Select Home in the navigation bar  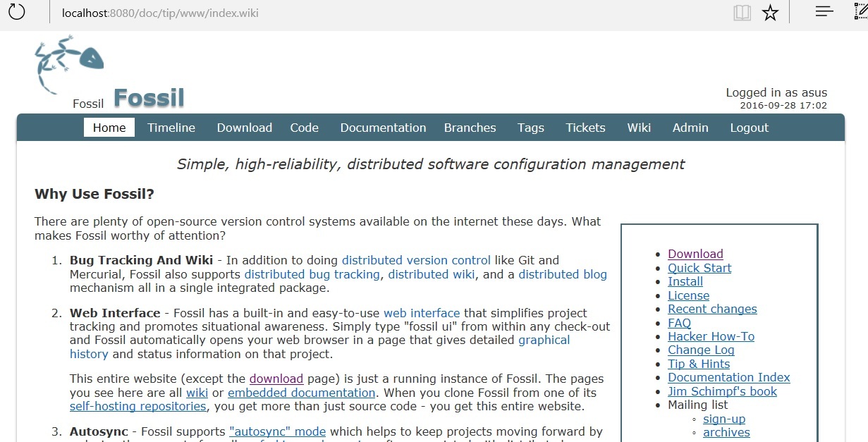point(109,128)
